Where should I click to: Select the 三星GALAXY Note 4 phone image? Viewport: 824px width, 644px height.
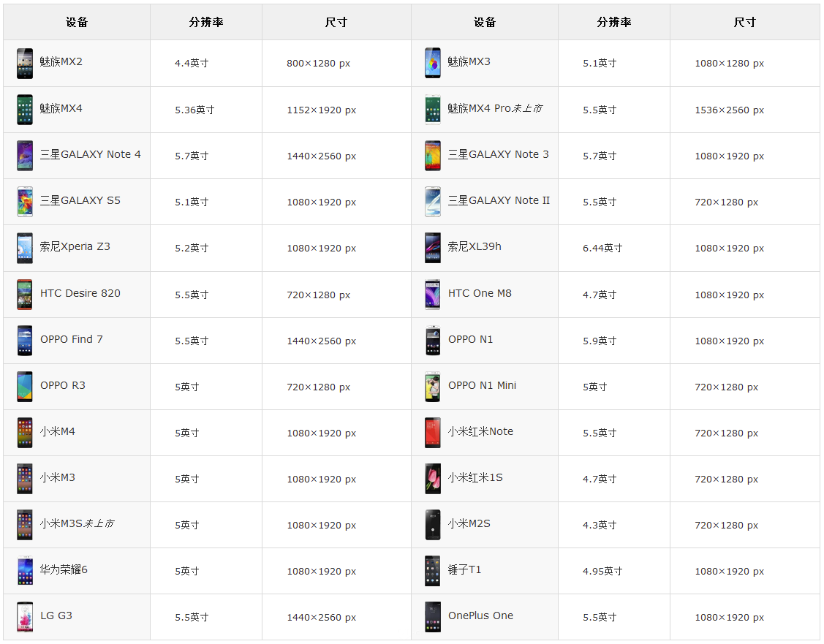tap(25, 156)
